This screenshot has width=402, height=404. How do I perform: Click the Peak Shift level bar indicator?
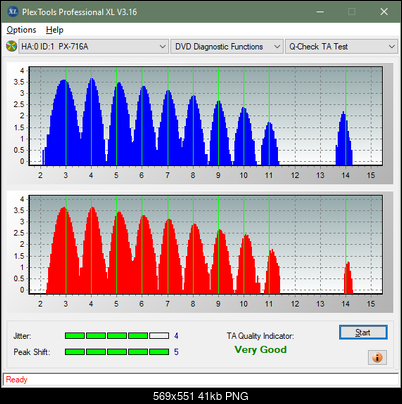tap(117, 352)
